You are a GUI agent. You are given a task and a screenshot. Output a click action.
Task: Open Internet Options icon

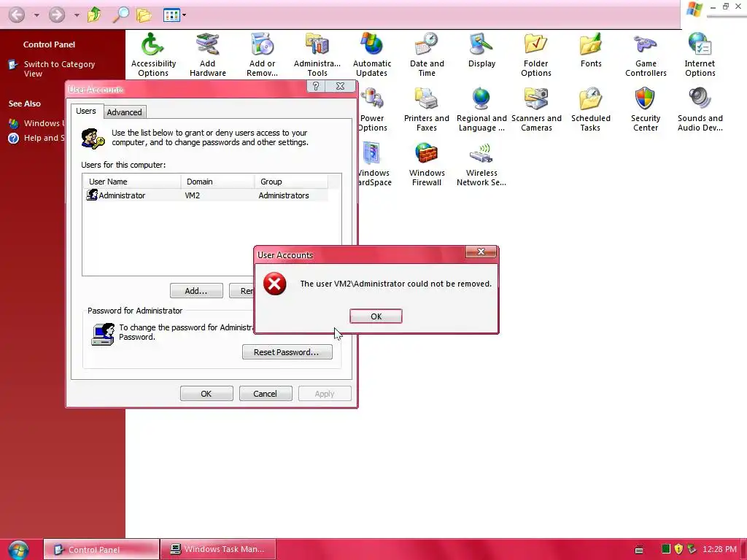(x=700, y=54)
